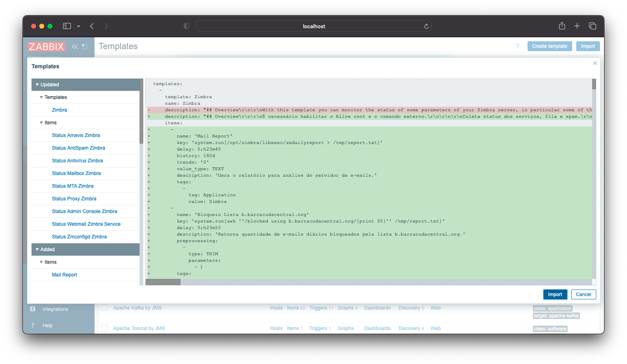The image size is (627, 364).
Task: Open Zabbix documentation via the top question mark icon
Action: (x=517, y=46)
